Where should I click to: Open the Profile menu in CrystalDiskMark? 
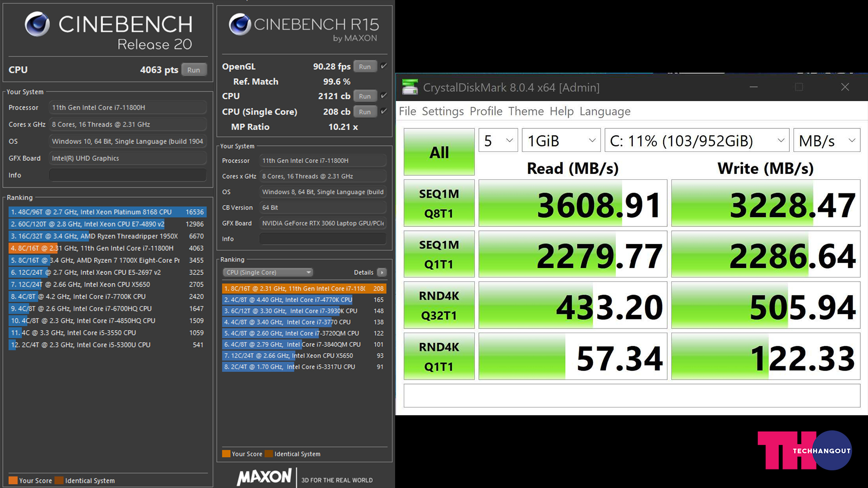point(486,111)
